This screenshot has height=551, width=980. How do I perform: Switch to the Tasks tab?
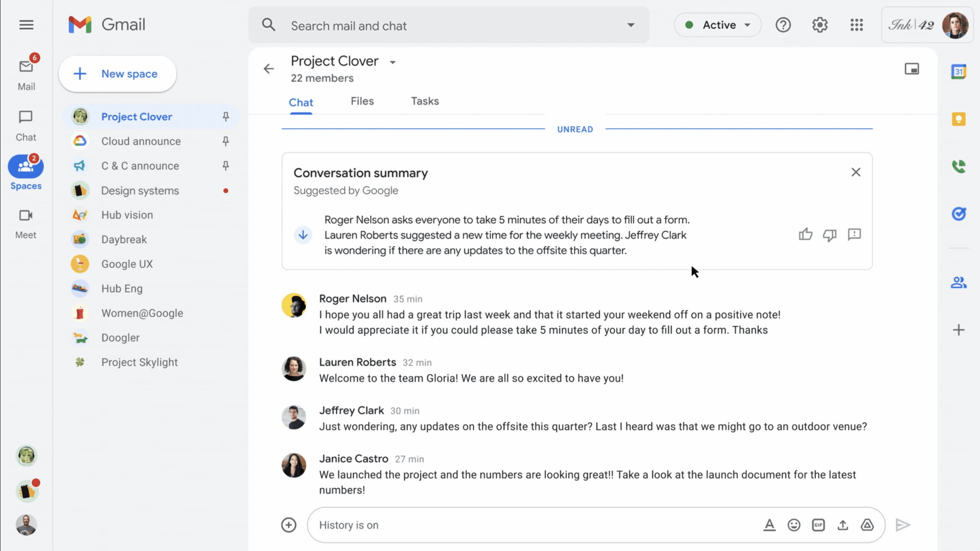point(425,101)
